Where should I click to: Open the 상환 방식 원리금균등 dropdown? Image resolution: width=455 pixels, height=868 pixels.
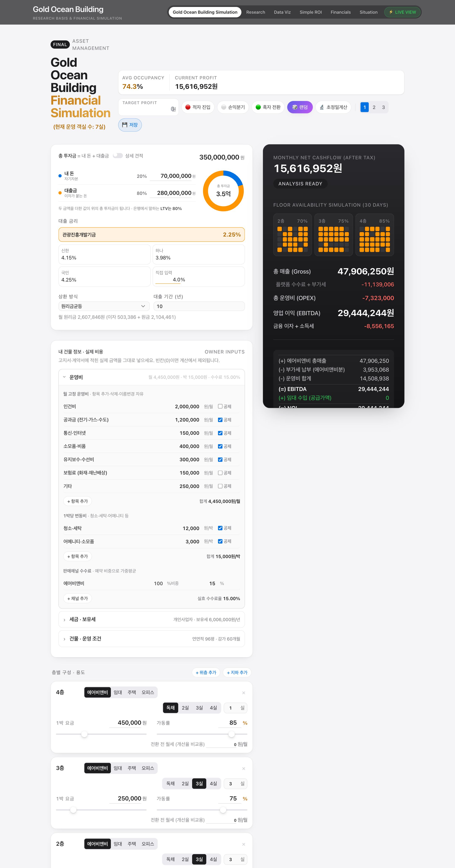[104, 306]
